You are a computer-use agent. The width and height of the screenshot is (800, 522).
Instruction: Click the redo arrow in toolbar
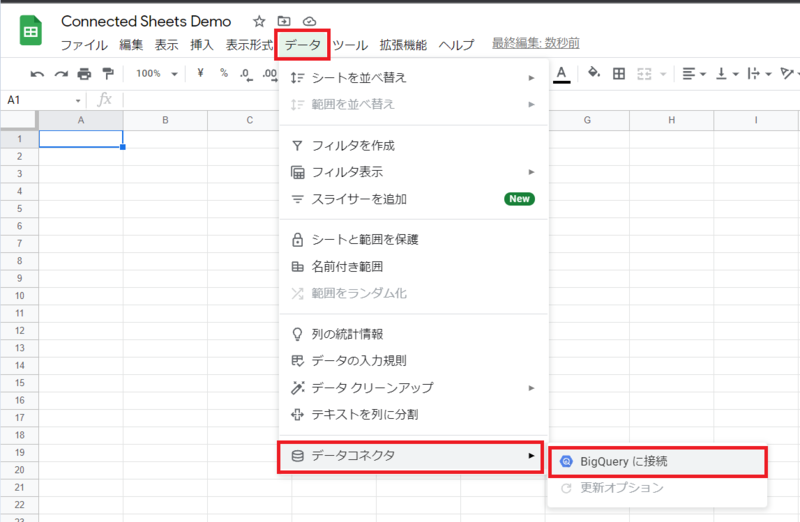click(x=61, y=74)
